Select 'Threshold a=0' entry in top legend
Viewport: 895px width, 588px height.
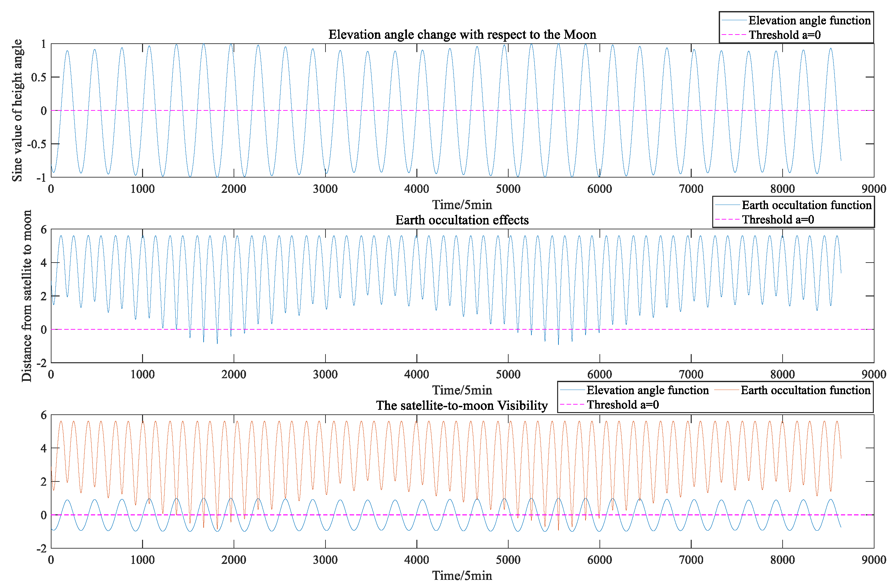785,35
